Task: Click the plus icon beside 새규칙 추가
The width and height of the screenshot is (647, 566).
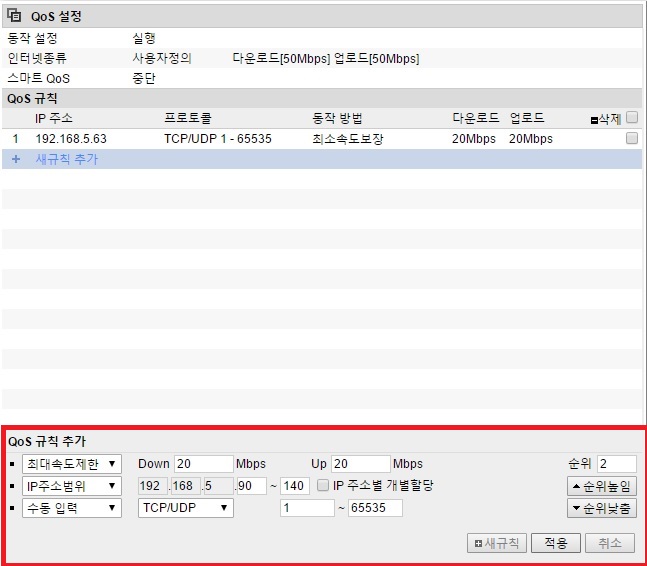Action: [16, 159]
